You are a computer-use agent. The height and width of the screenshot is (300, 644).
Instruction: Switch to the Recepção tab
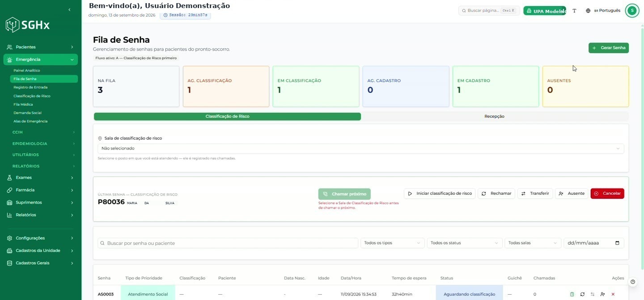point(494,116)
